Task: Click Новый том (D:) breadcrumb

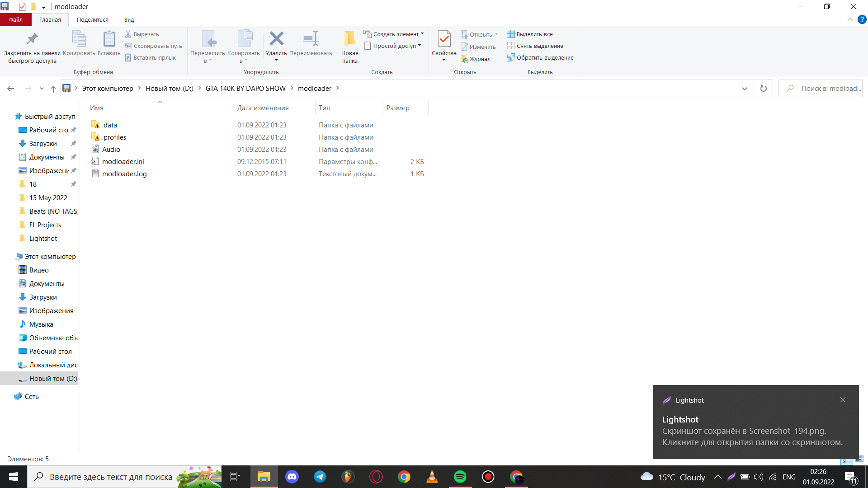Action: point(170,89)
